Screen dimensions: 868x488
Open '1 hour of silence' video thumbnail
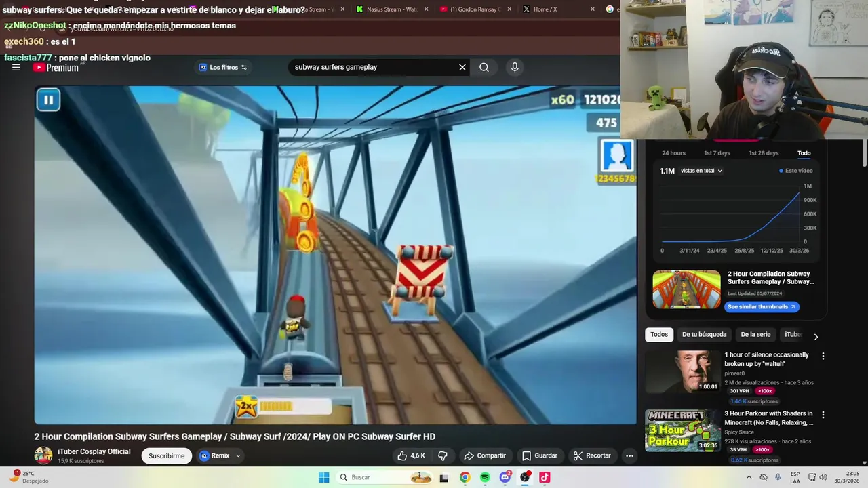pos(682,371)
